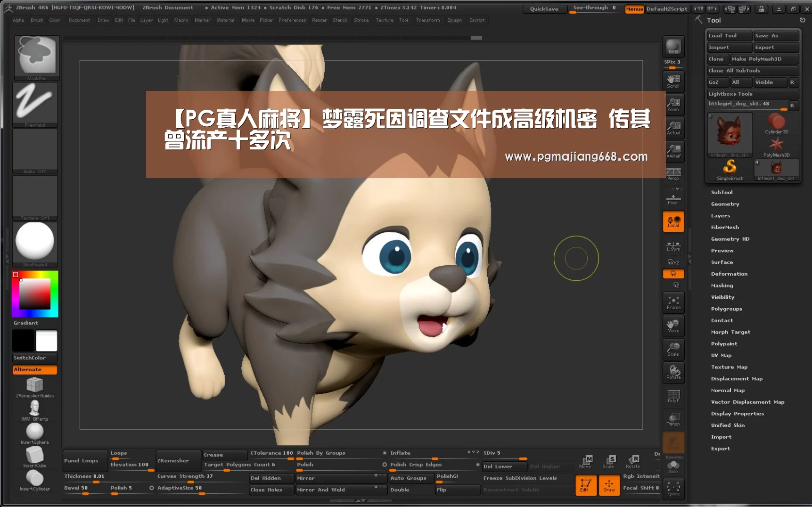Click the BPR render icon

[673, 46]
